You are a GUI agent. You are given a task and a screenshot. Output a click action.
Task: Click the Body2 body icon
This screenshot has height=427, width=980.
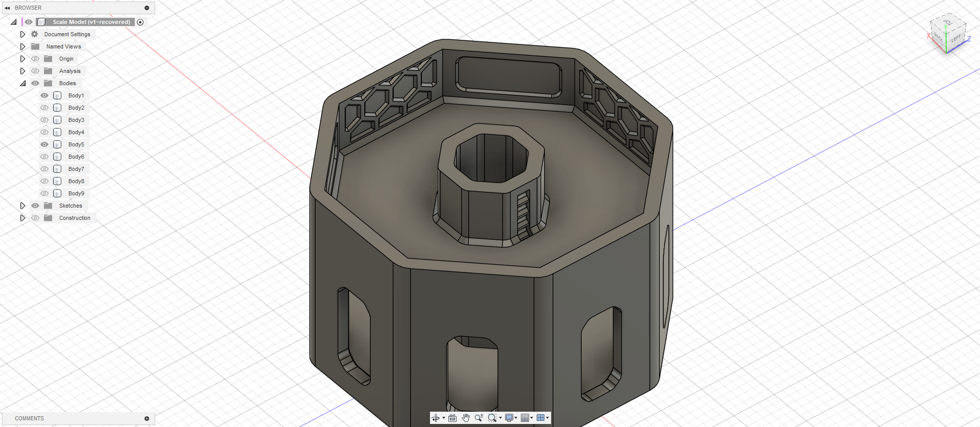click(x=58, y=108)
